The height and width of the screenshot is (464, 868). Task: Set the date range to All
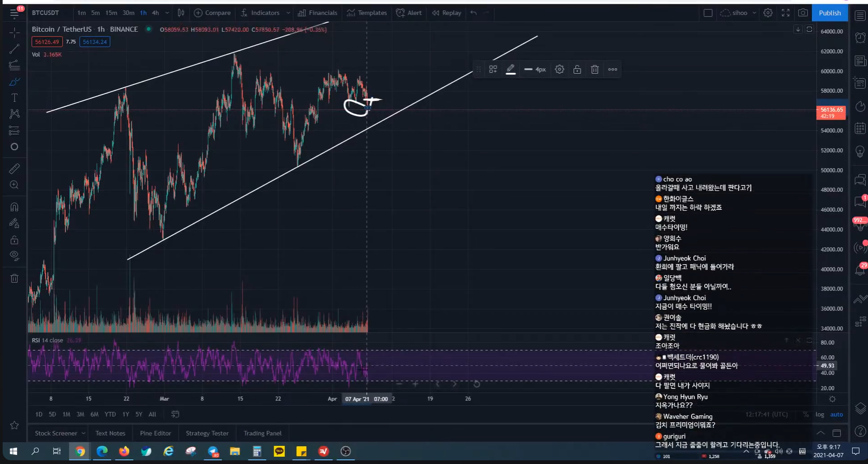(x=152, y=414)
